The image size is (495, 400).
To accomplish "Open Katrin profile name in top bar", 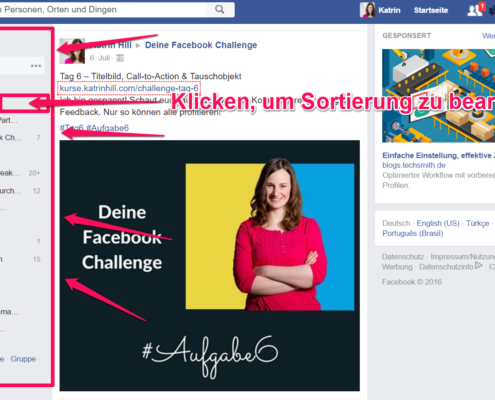I will (x=389, y=10).
